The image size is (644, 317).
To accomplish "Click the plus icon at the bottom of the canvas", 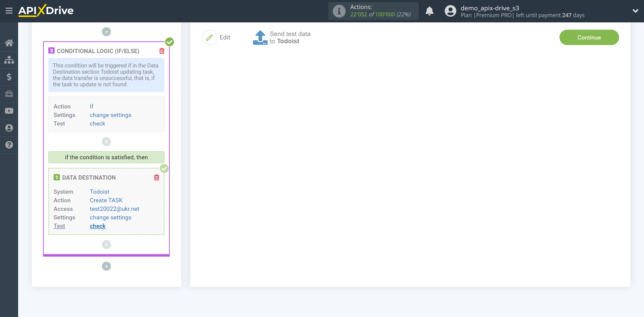I will [x=106, y=266].
